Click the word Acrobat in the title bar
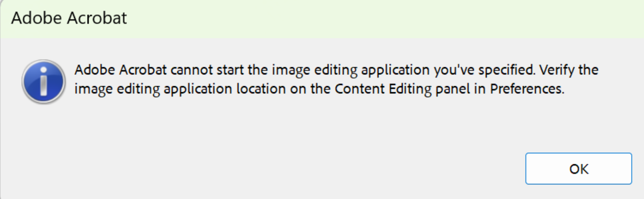Image resolution: width=644 pixels, height=199 pixels. (x=97, y=18)
